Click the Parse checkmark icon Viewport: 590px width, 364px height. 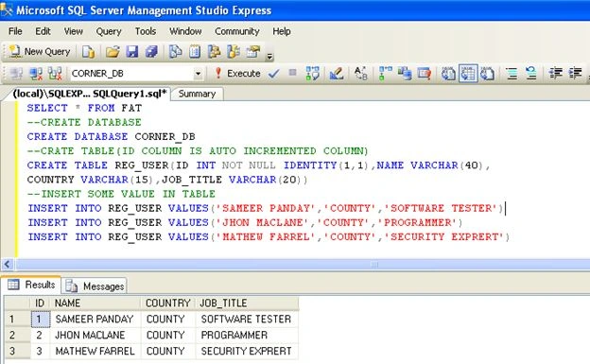pos(274,74)
